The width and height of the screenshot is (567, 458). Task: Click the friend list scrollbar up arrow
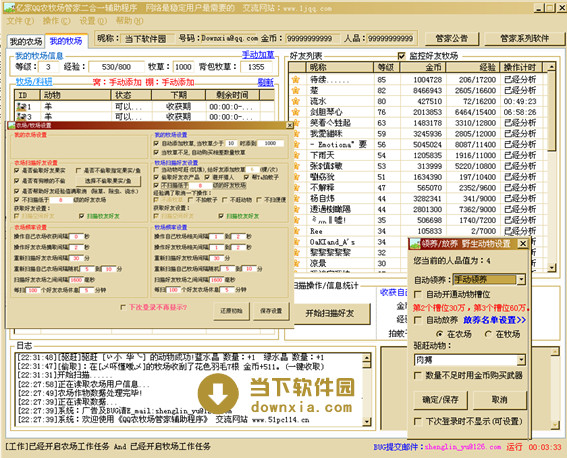(551, 67)
